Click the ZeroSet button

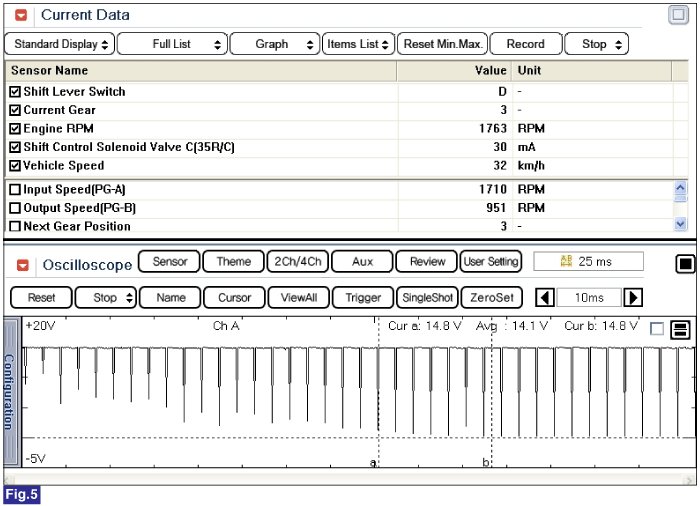click(x=492, y=297)
